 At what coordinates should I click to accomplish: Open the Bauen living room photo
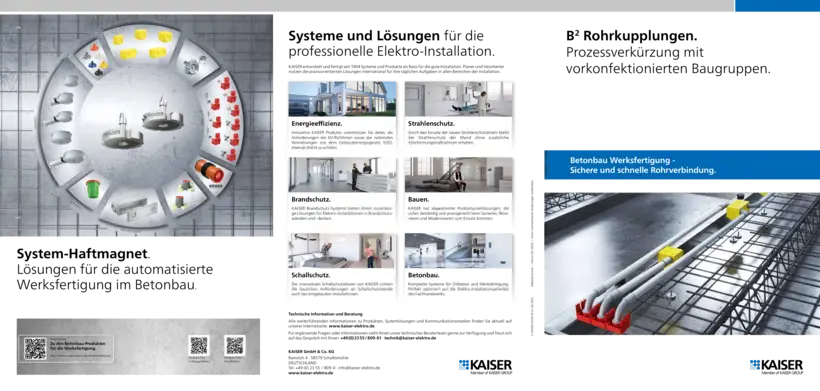(x=459, y=175)
